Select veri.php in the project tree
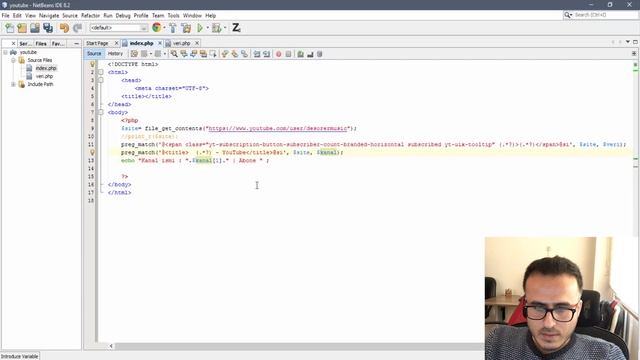 click(44, 76)
